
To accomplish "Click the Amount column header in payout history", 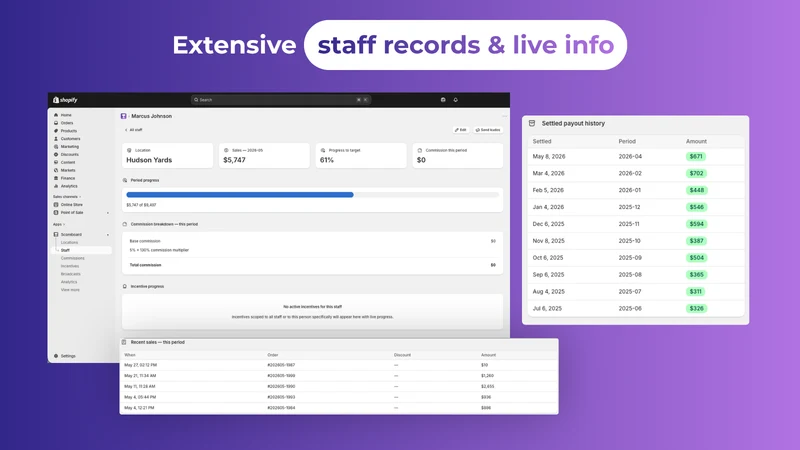I will coord(696,141).
